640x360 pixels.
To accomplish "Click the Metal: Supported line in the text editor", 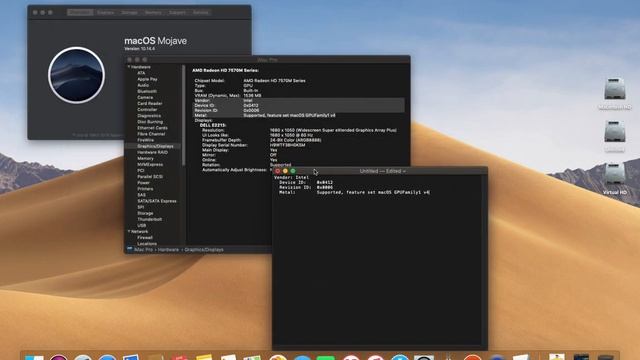I will 354,192.
